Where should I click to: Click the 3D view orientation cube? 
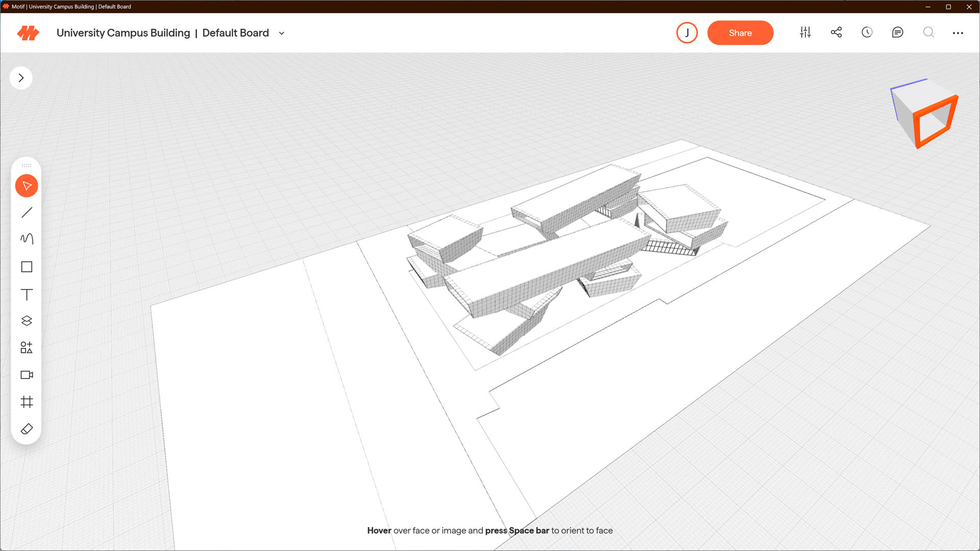pyautogui.click(x=925, y=114)
